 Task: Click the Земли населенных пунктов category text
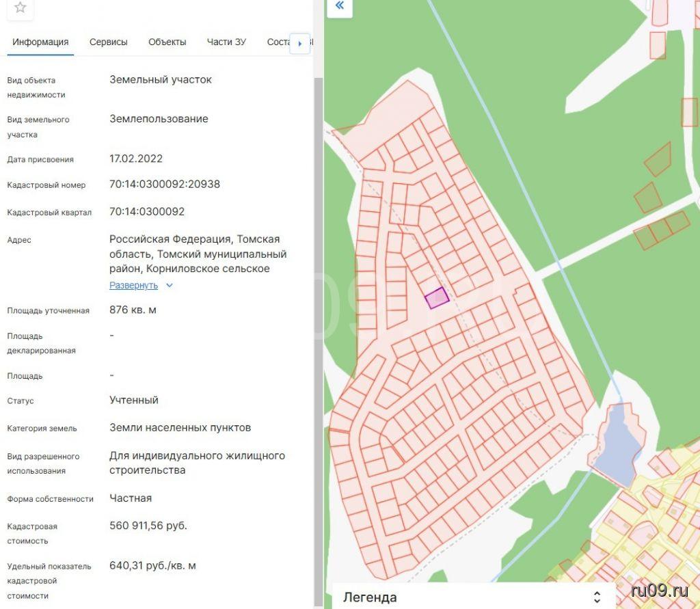click(x=180, y=428)
